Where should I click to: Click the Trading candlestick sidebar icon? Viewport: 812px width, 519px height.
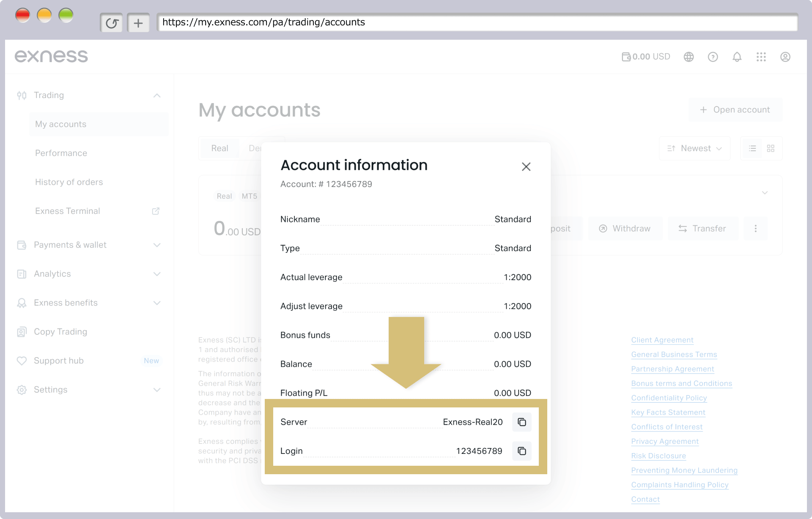click(x=22, y=95)
